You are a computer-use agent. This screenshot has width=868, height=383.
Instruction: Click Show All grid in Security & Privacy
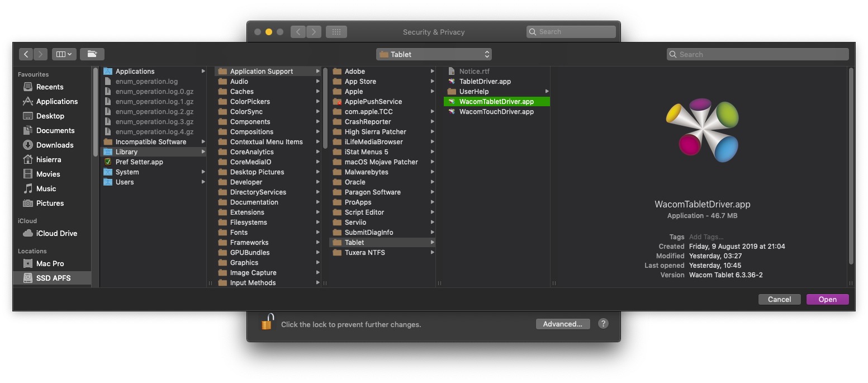click(x=336, y=32)
